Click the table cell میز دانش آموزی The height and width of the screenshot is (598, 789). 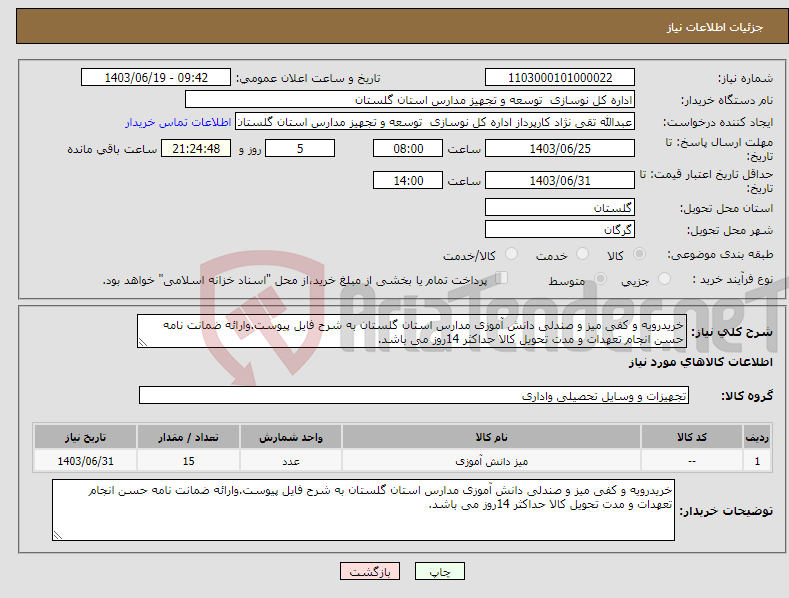click(491, 461)
